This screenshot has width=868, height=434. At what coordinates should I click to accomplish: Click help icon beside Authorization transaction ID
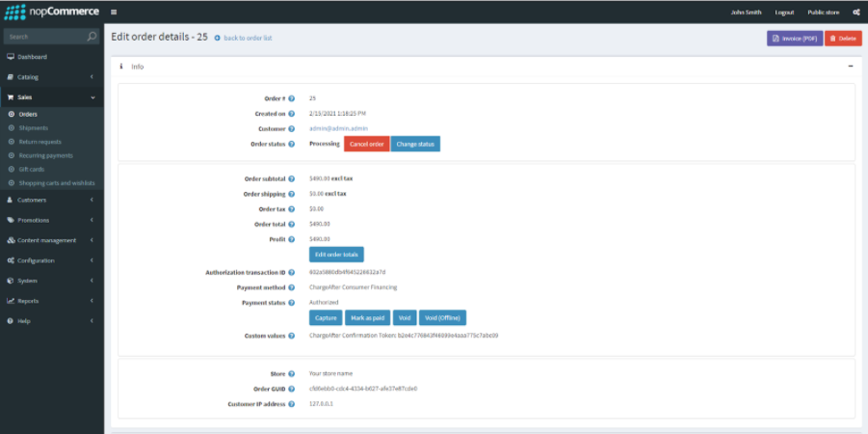[x=291, y=273]
